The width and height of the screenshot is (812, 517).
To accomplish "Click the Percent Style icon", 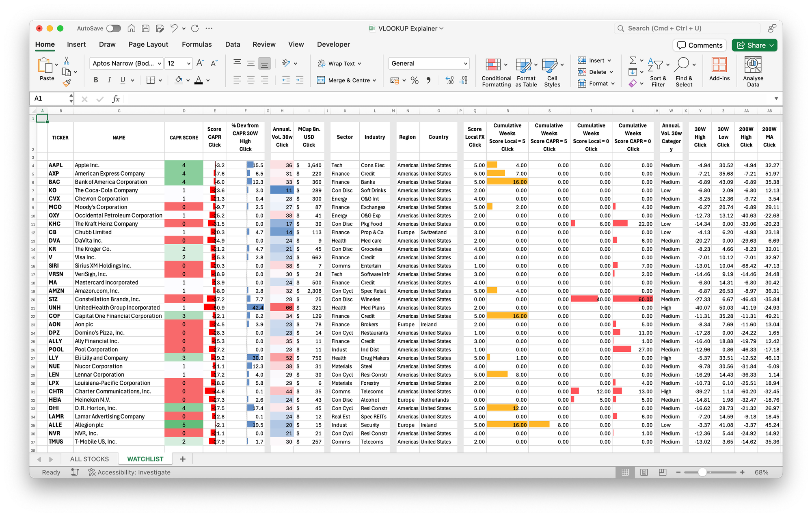I will [415, 80].
